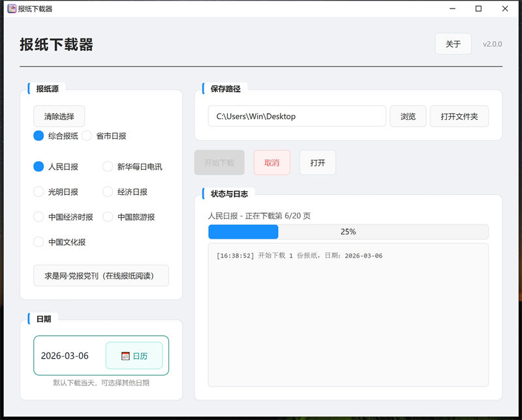Click 浏览 to browse save path

coord(408,116)
